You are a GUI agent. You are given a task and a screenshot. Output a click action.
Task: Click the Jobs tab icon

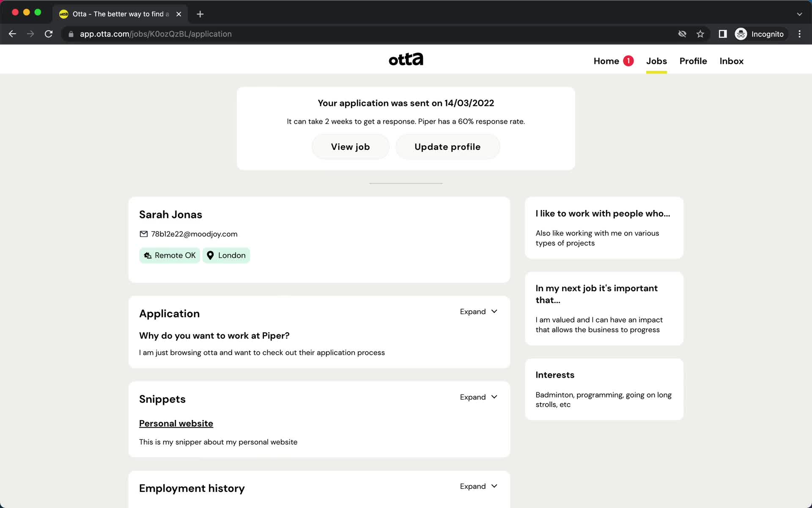coord(656,61)
